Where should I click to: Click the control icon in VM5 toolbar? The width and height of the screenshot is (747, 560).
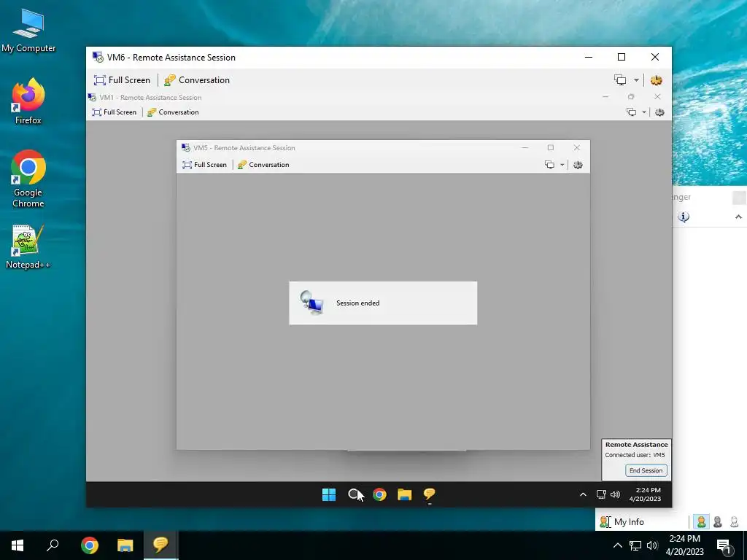tap(578, 165)
